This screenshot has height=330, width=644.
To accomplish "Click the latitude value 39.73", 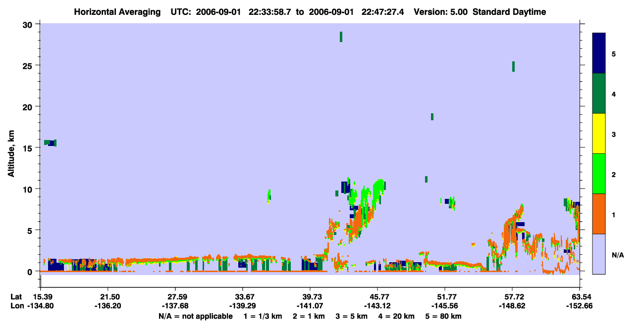I will point(310,296).
